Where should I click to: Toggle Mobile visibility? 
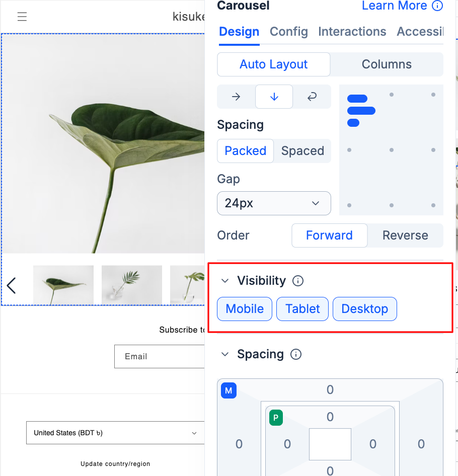click(x=245, y=309)
